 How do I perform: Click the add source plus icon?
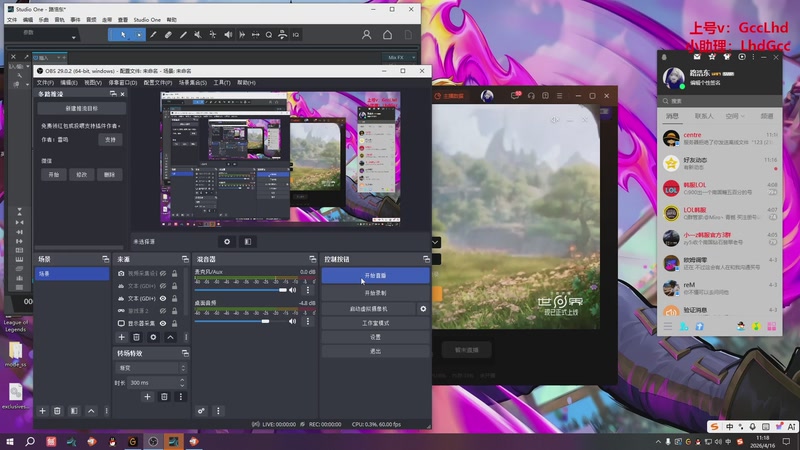pyautogui.click(x=123, y=338)
